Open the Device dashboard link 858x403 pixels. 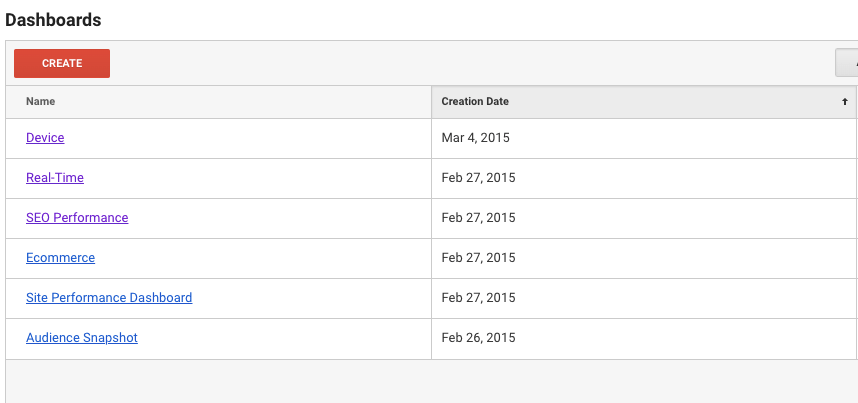pos(45,138)
